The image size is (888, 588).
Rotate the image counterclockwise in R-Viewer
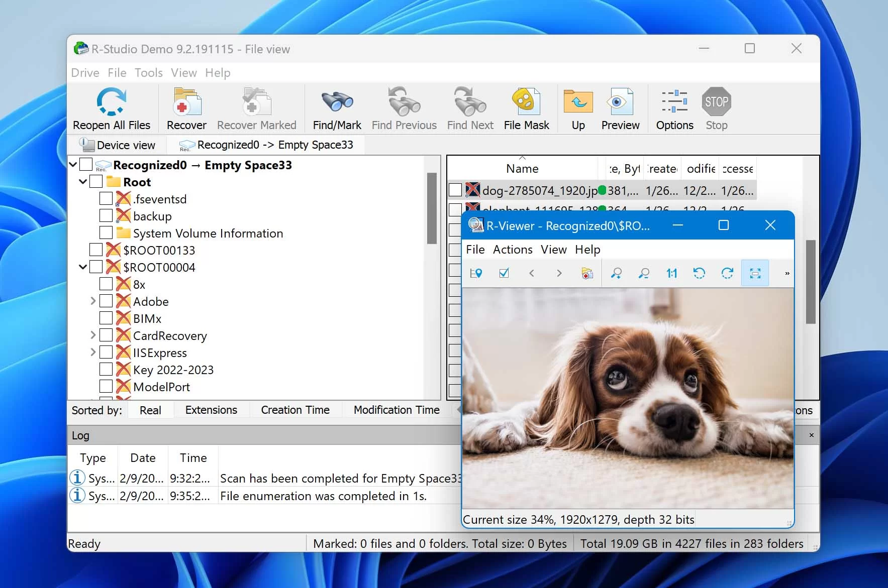pyautogui.click(x=700, y=273)
